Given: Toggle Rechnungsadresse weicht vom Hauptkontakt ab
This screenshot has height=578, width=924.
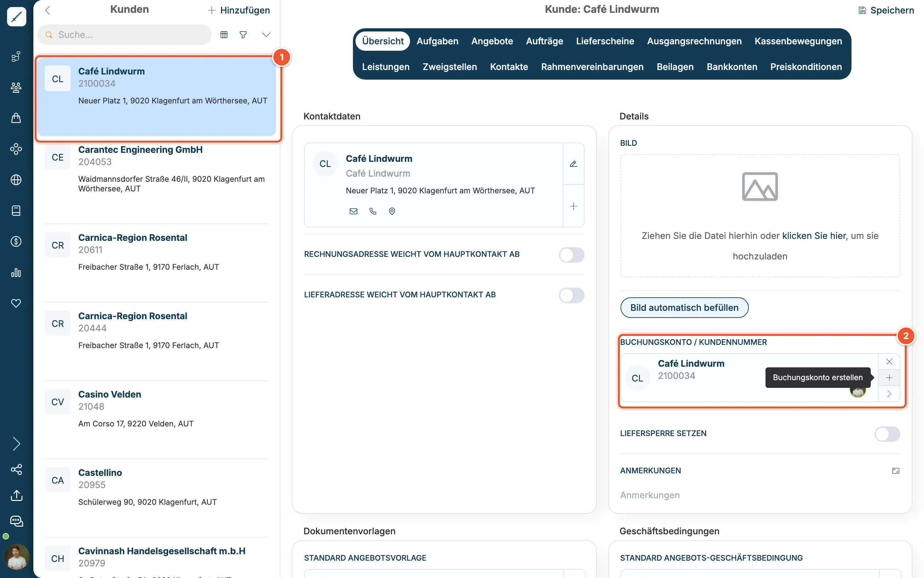Looking at the screenshot, I should 572,255.
